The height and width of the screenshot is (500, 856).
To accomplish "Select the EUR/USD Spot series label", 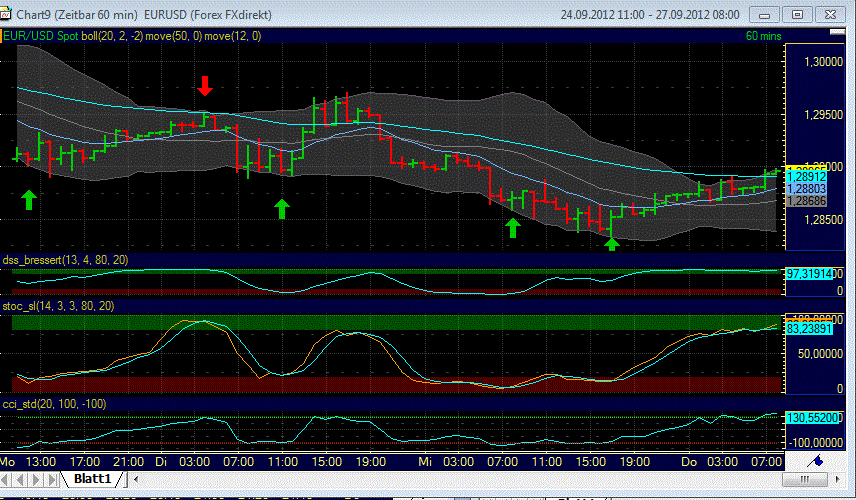I will [41, 36].
